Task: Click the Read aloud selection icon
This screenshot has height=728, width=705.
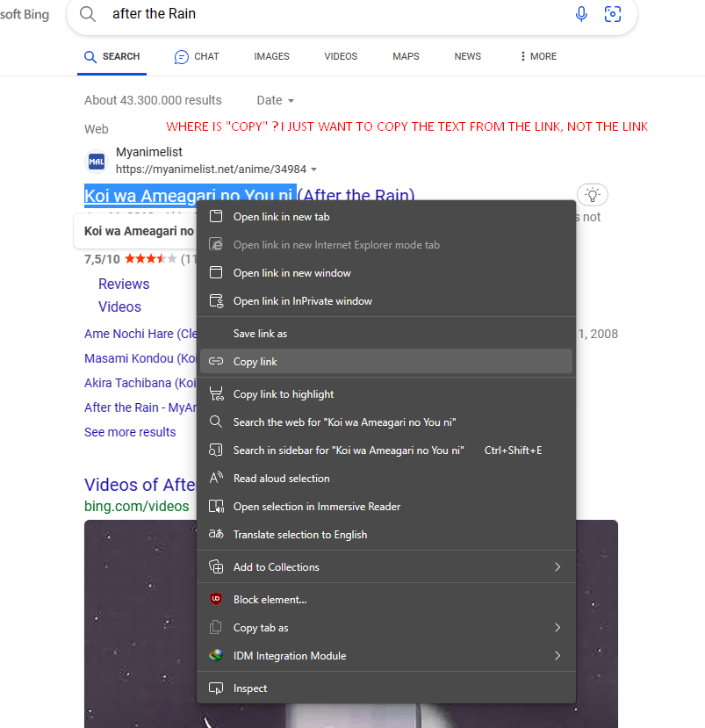Action: point(216,478)
